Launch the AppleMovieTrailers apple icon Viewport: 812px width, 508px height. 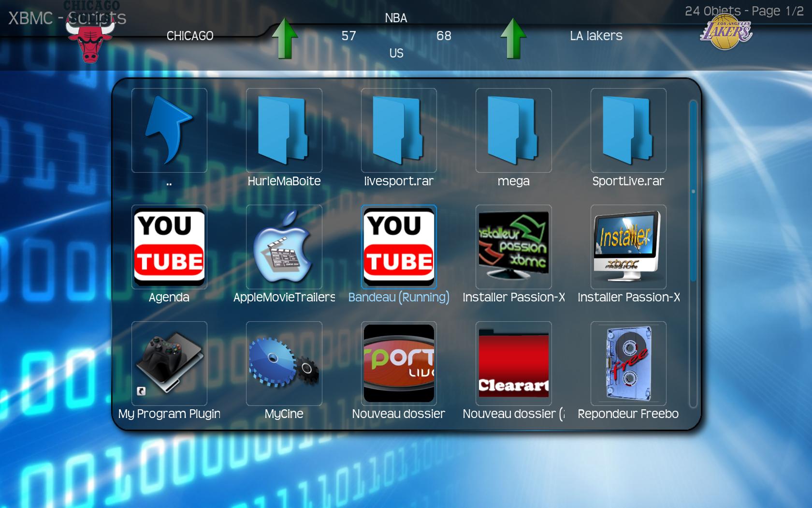pos(284,247)
